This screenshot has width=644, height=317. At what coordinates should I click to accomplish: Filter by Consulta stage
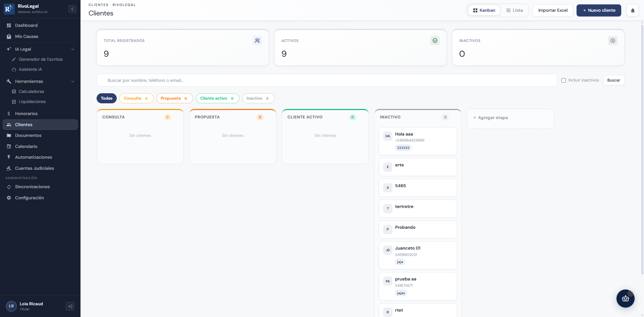click(136, 98)
